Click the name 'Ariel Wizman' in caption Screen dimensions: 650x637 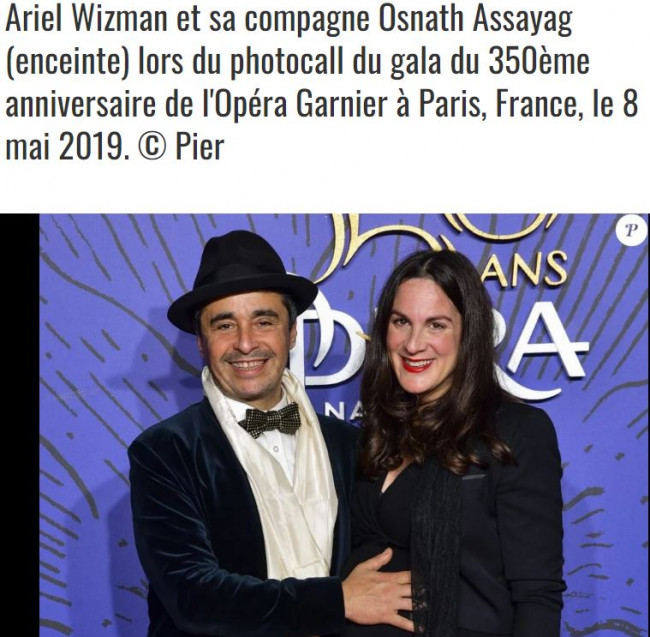[x=86, y=20]
